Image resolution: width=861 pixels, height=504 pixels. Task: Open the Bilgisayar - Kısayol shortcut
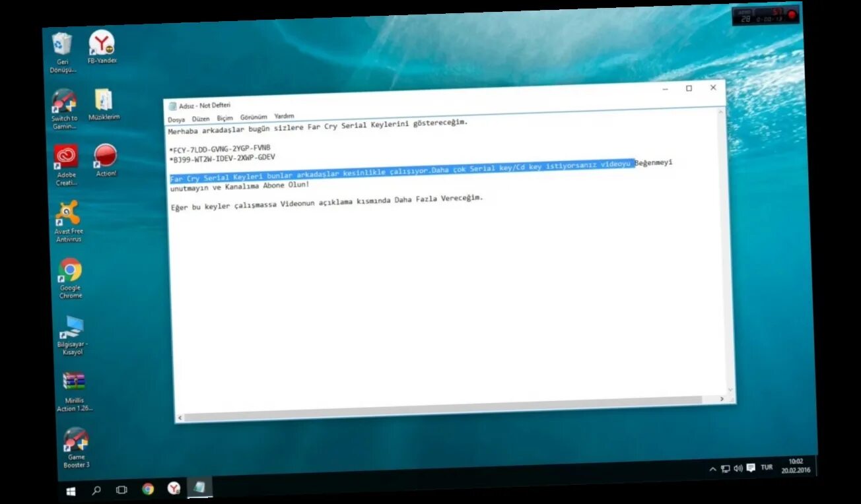72,335
